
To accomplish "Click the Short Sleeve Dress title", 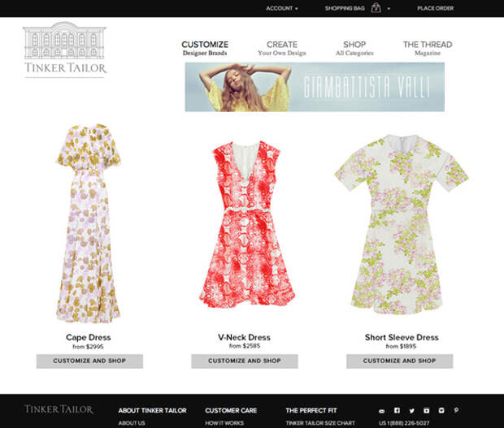I will click(x=402, y=338).
